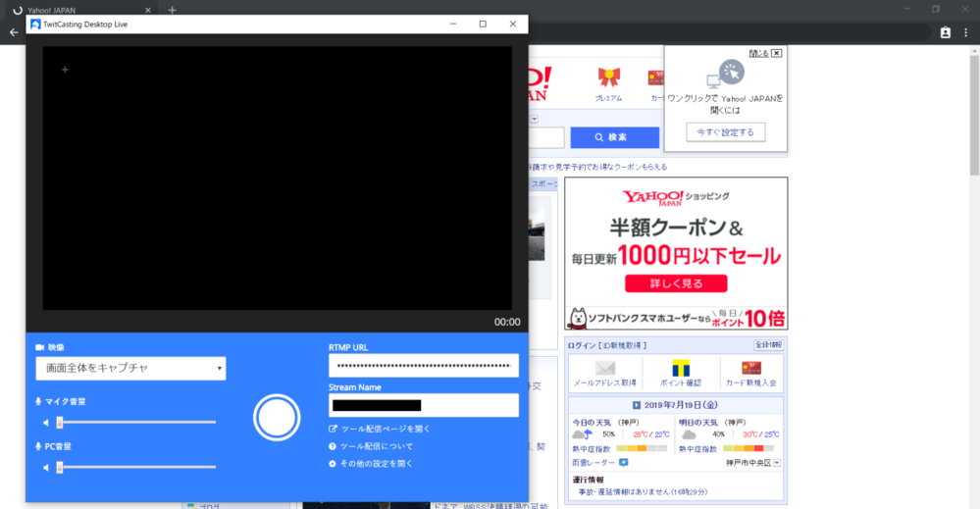Click the メールアドレス取得 envelope icon

tap(605, 368)
